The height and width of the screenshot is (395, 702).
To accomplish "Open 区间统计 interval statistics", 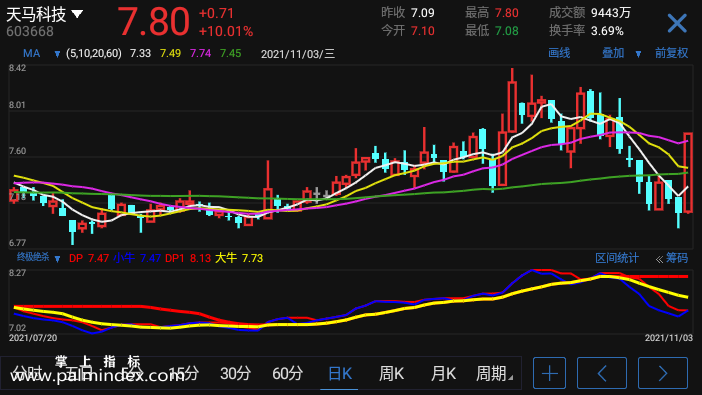I will 617,258.
